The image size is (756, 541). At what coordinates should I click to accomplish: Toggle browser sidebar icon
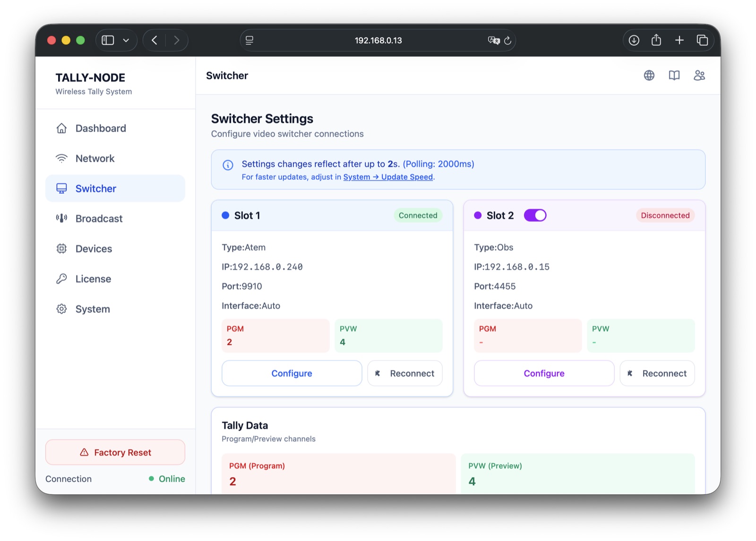tap(108, 40)
